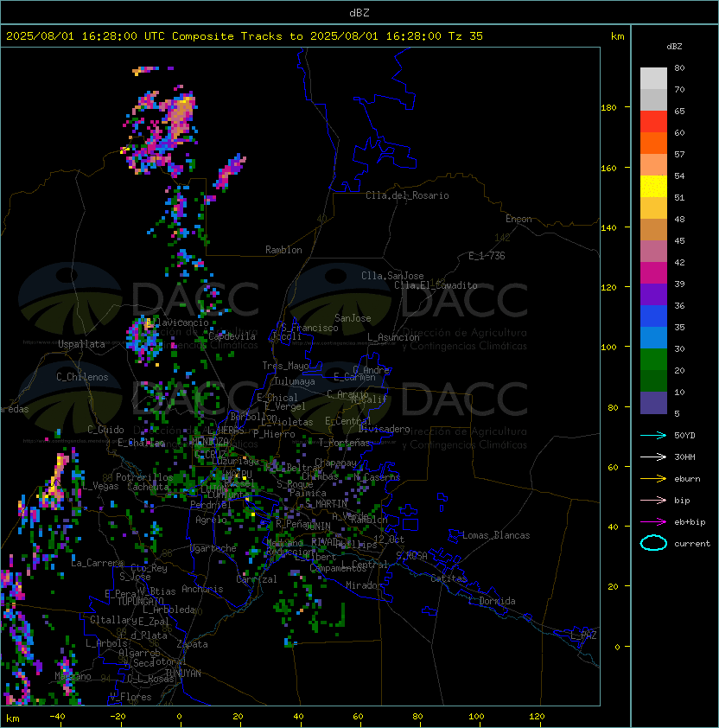
Task: Click the 'V_Flores' map label
Action: (130, 697)
